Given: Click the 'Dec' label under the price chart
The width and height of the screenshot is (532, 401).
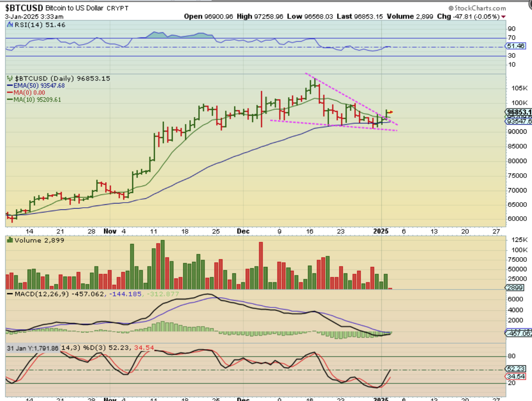Looking at the screenshot, I should tap(243, 231).
